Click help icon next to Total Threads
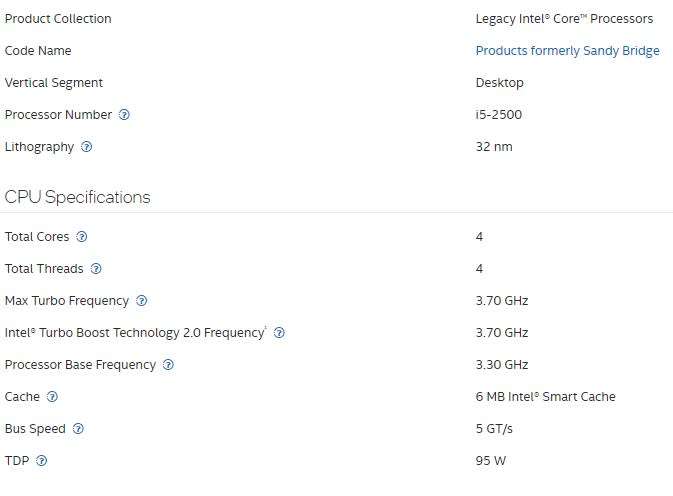The width and height of the screenshot is (673, 496). click(x=96, y=269)
